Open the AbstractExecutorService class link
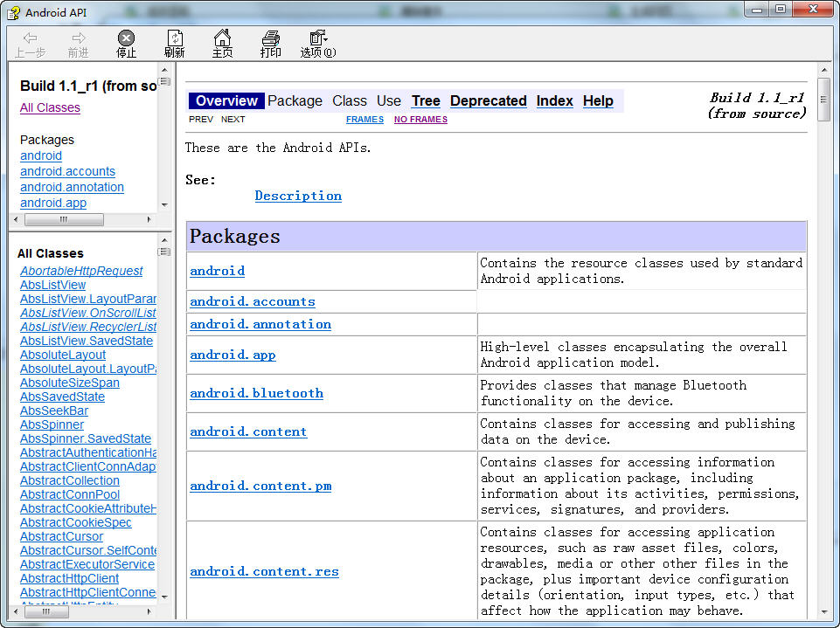The height and width of the screenshot is (628, 840). pos(87,564)
